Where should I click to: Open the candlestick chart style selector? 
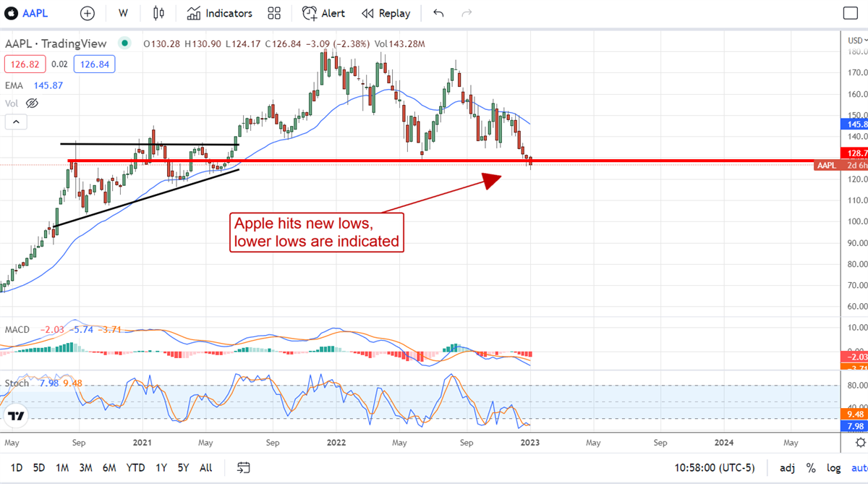tap(158, 13)
